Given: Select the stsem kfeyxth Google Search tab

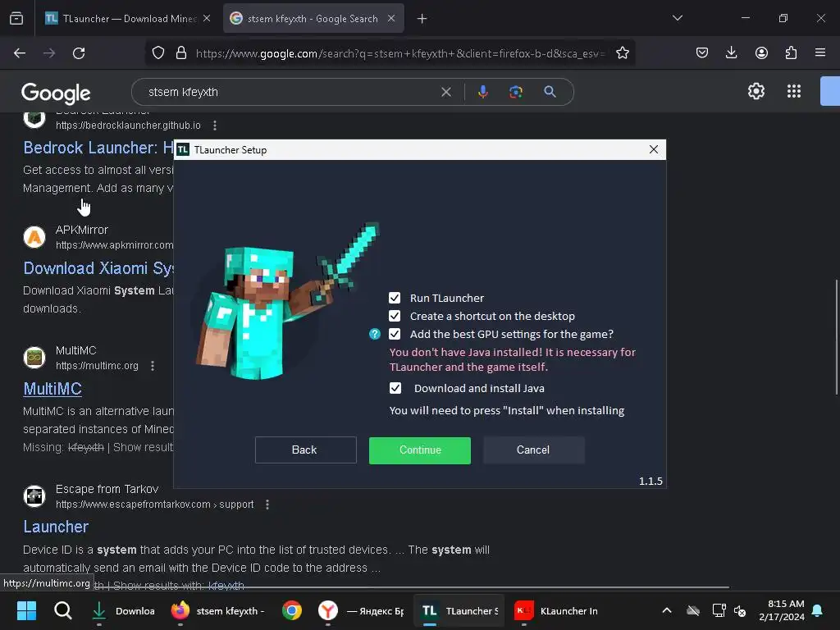Looking at the screenshot, I should [313, 19].
